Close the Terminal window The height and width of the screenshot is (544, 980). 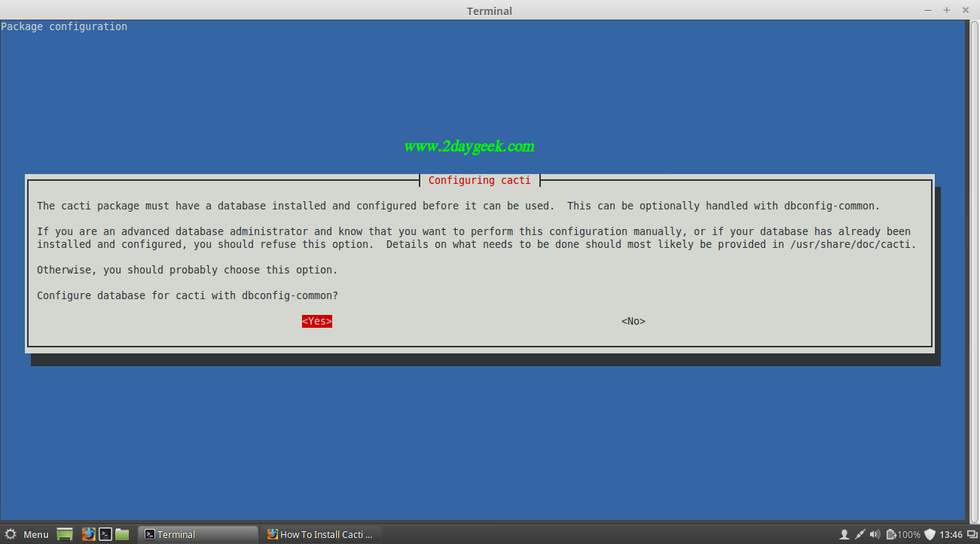965,11
